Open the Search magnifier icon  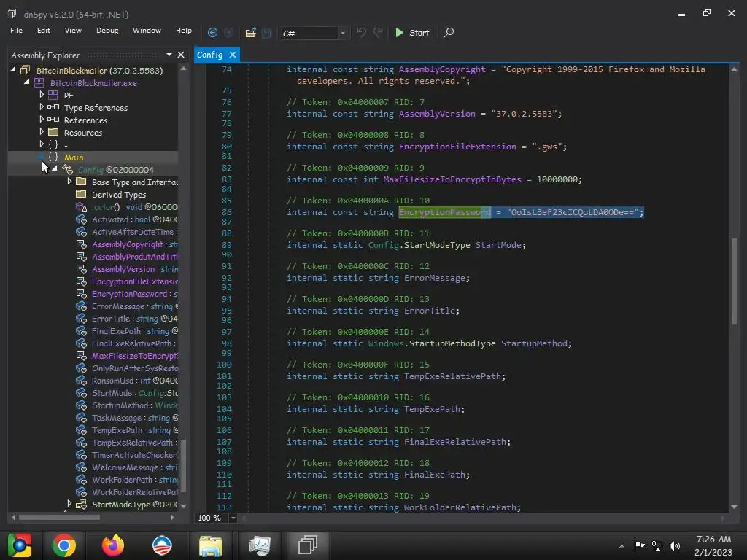click(449, 32)
